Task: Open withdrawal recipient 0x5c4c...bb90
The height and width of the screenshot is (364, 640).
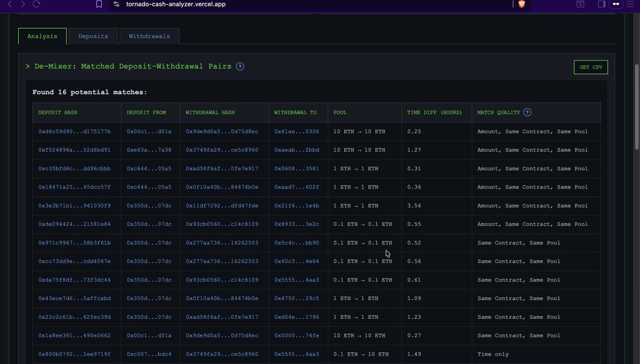Action: coord(297,243)
